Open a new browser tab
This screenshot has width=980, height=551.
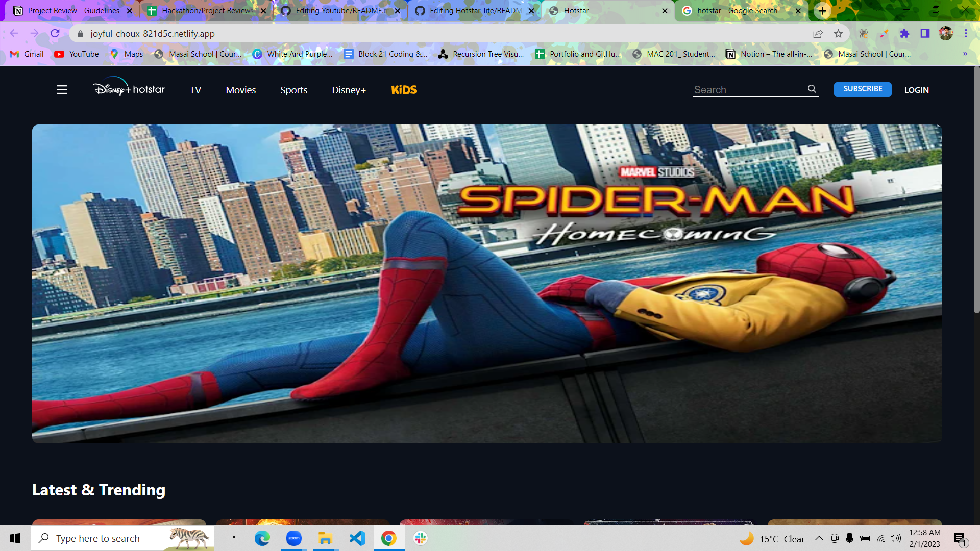tap(822, 11)
